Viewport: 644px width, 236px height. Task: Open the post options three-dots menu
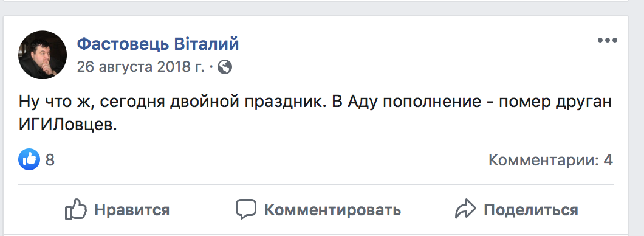pyautogui.click(x=607, y=40)
